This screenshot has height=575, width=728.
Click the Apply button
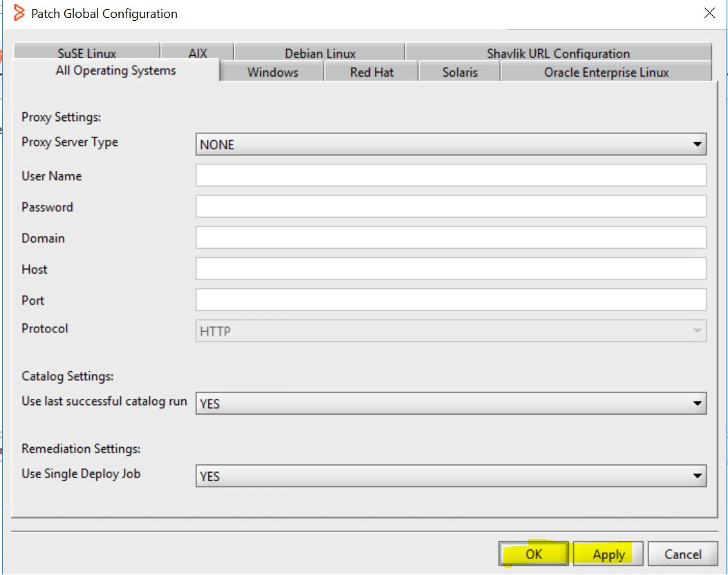pyautogui.click(x=608, y=554)
